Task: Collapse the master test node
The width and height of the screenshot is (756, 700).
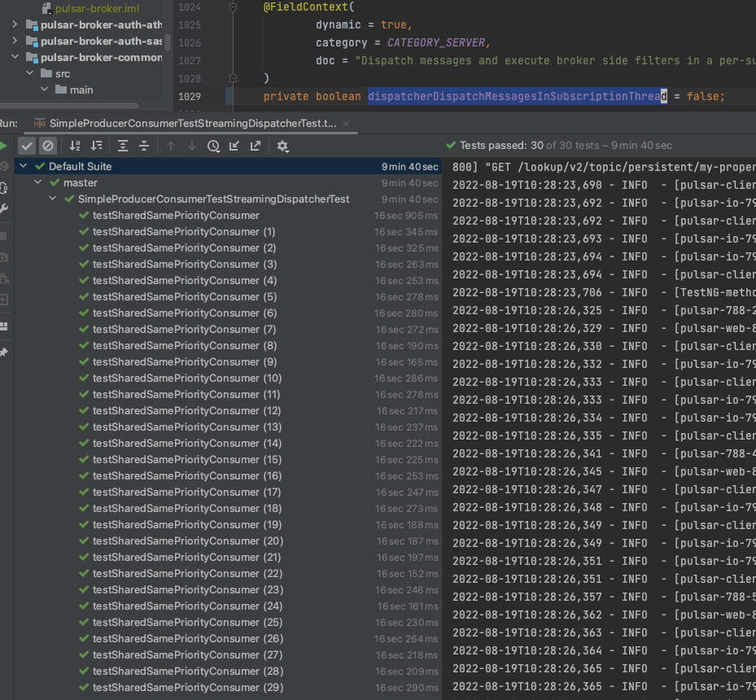Action: pos(38,182)
